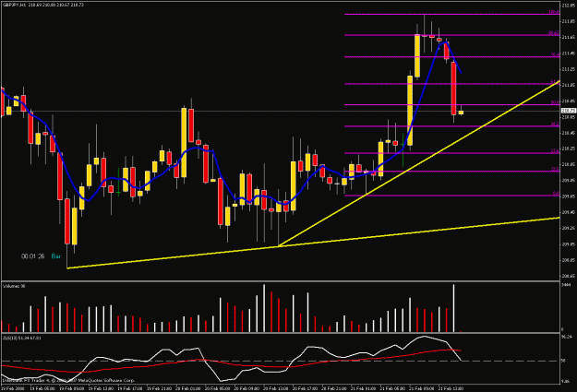Click the 20 Feb 01:00 time label
577x392 pixels.
(x=187, y=388)
